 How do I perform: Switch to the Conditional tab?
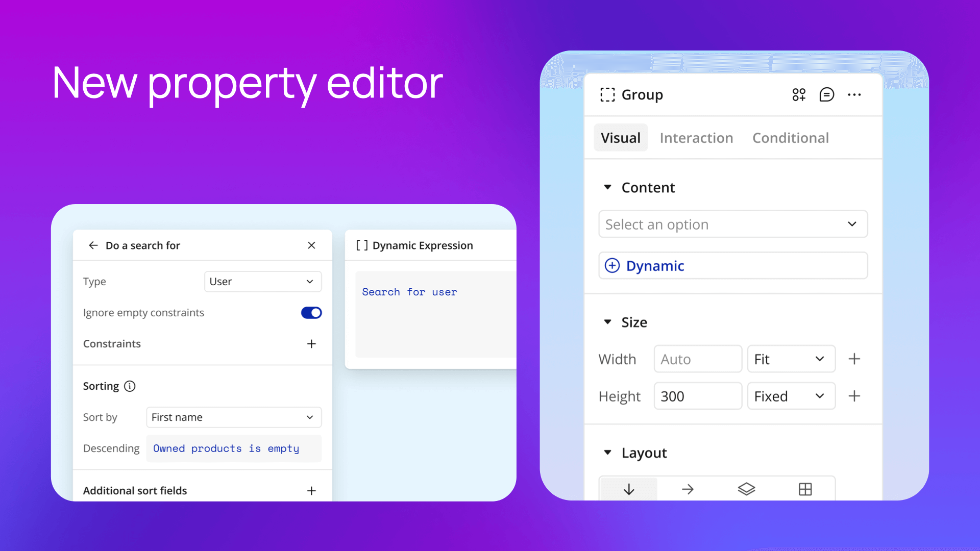click(791, 138)
